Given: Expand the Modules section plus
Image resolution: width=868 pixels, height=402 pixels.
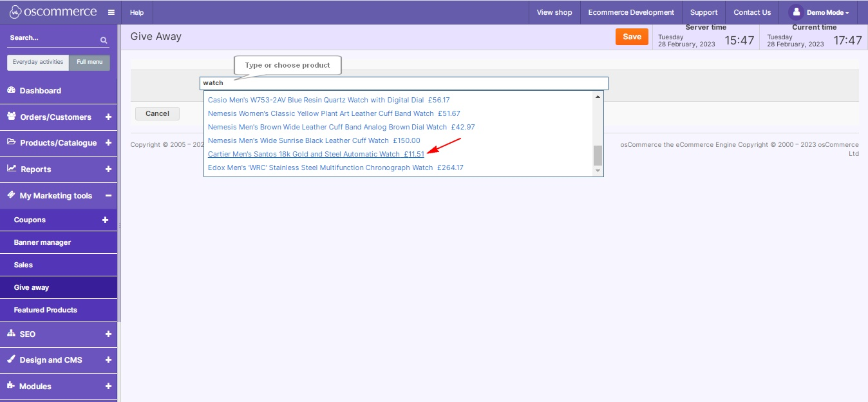Looking at the screenshot, I should pos(108,387).
